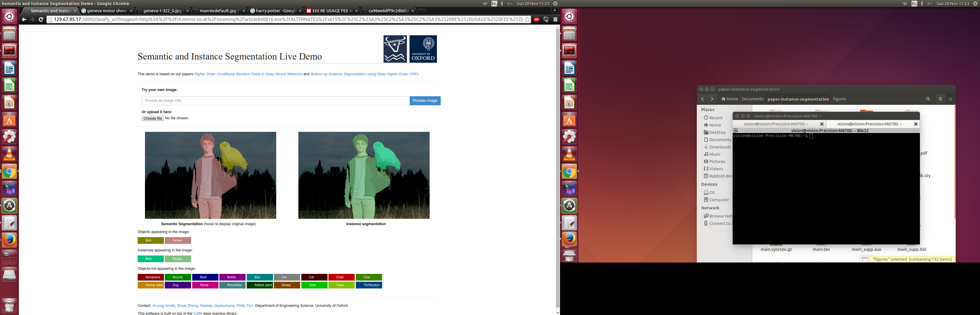Viewport: 980px width, 315px height.
Task: Click the Aeroplane class color swatch
Action: pos(151,277)
